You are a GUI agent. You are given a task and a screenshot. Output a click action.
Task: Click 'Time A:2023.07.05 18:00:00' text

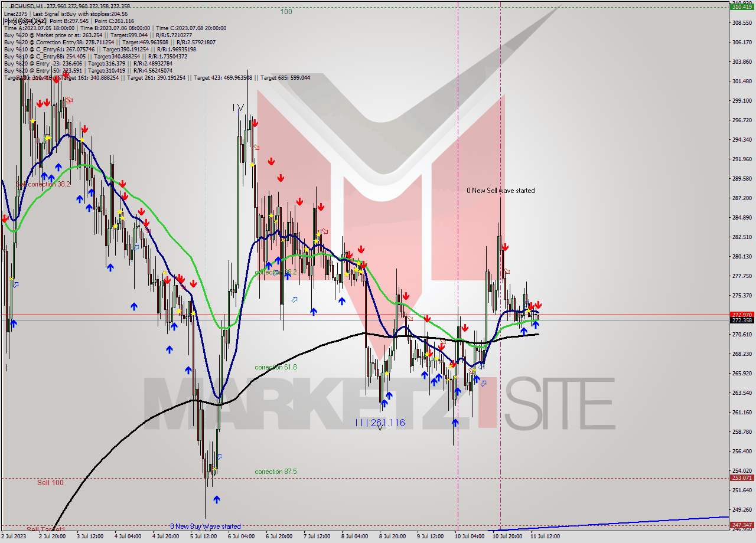tap(39, 28)
